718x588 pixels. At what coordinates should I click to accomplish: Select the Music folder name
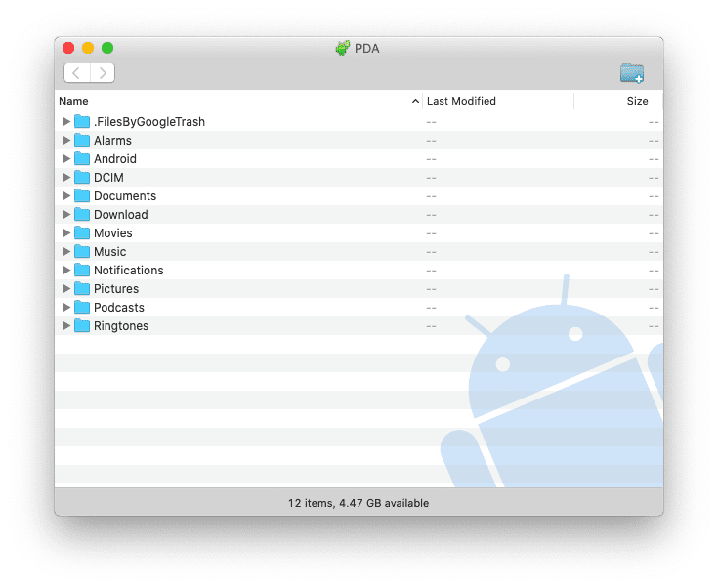click(x=109, y=251)
